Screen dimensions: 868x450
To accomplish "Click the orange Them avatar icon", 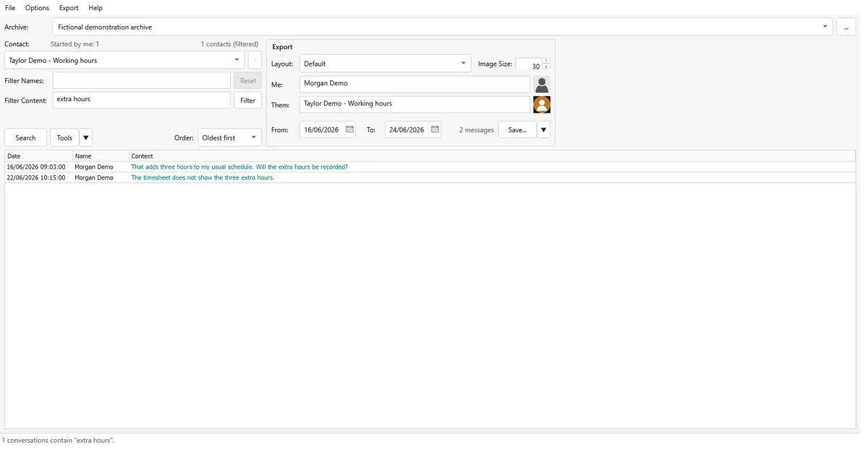I will tap(542, 105).
